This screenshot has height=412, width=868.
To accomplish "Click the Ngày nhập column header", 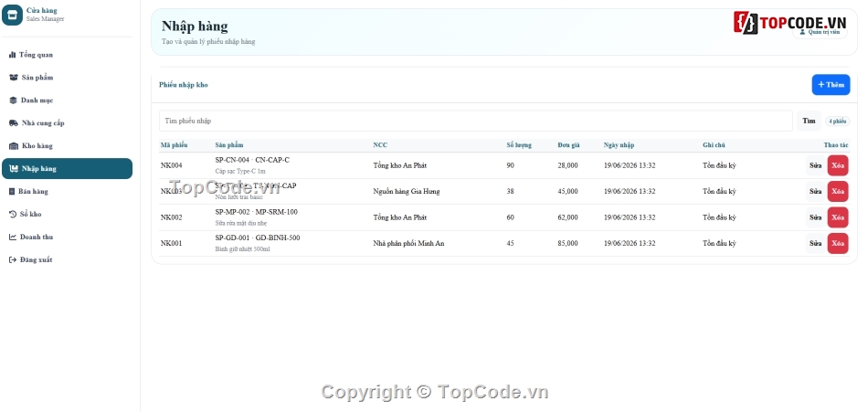I will (x=619, y=145).
